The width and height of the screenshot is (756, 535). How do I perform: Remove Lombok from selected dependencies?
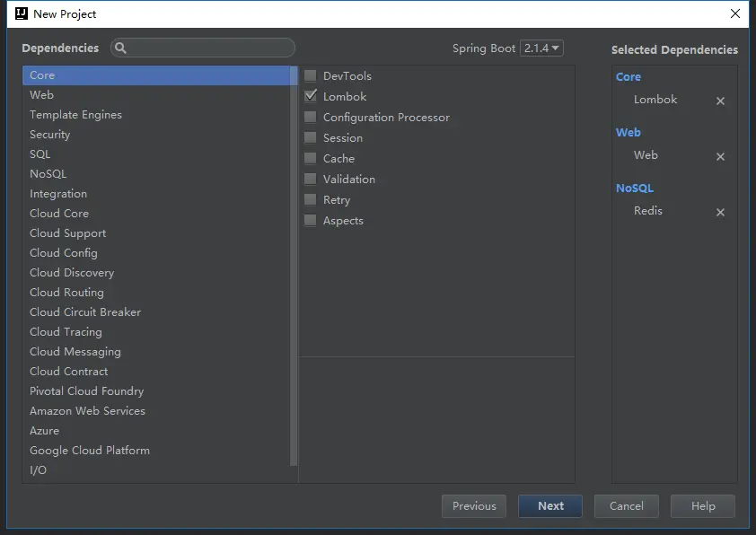720,101
